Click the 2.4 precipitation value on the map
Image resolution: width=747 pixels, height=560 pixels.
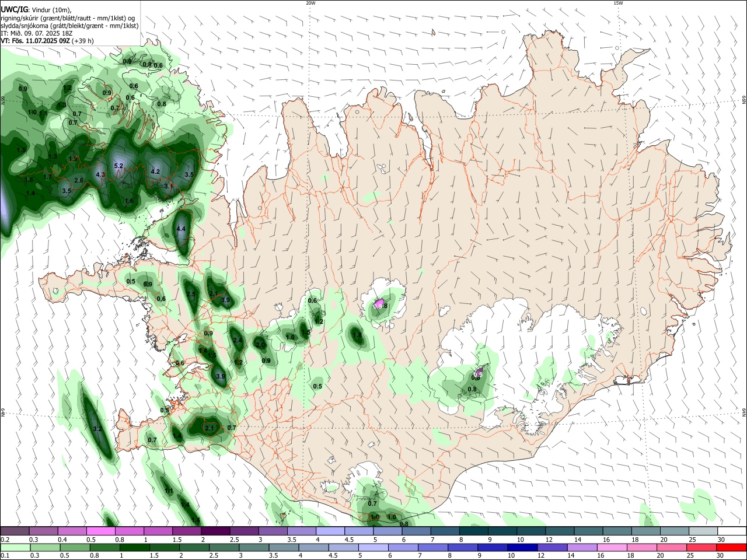click(238, 341)
